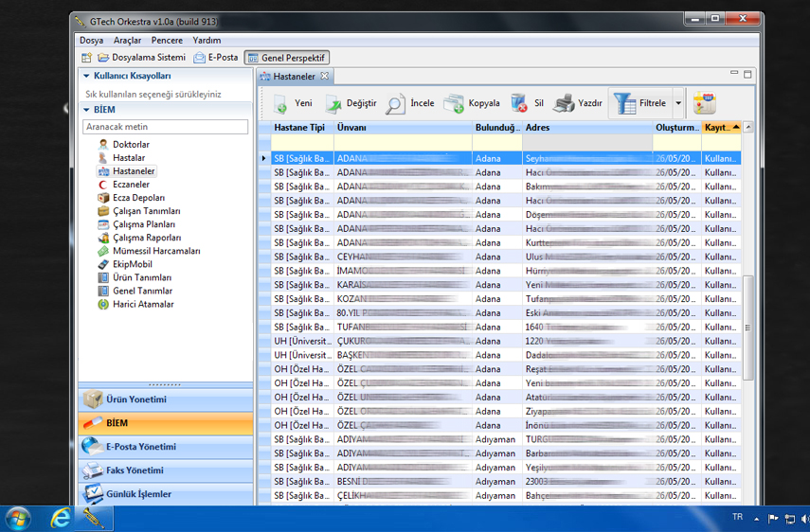Click the Orkestra taskbar icon

click(x=94, y=519)
